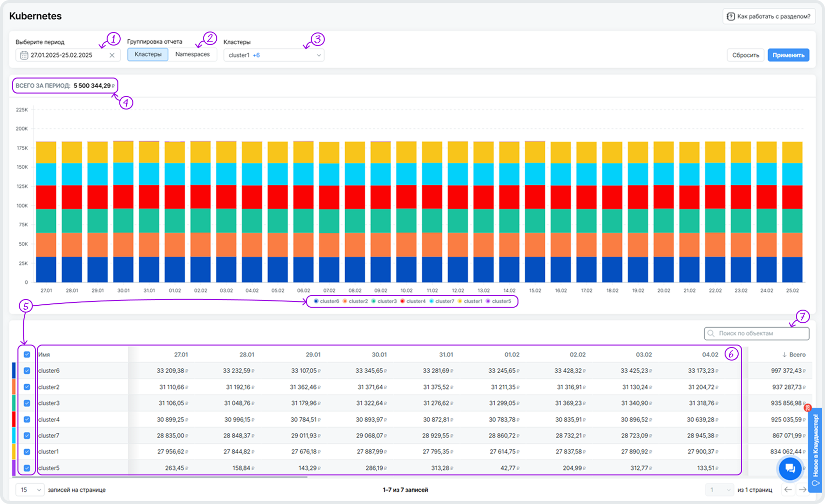
Task: Go to previous page arrow
Action: pos(788,489)
